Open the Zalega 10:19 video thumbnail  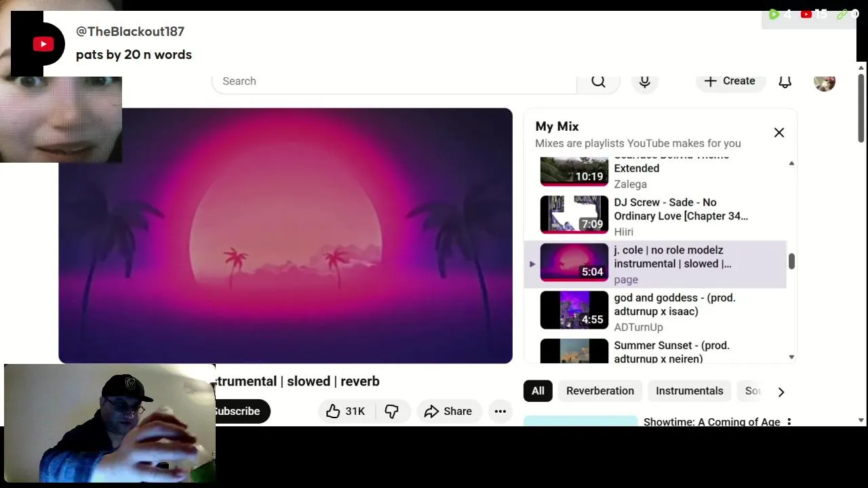[574, 171]
